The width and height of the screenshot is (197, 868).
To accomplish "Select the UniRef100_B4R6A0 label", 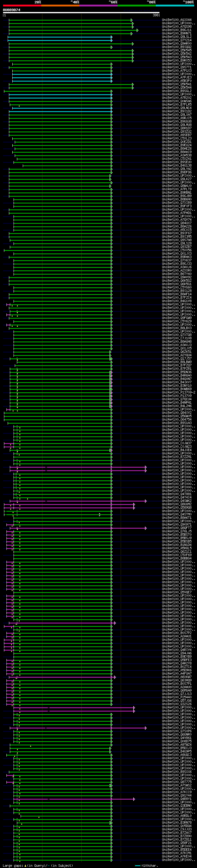I will point(176,375).
